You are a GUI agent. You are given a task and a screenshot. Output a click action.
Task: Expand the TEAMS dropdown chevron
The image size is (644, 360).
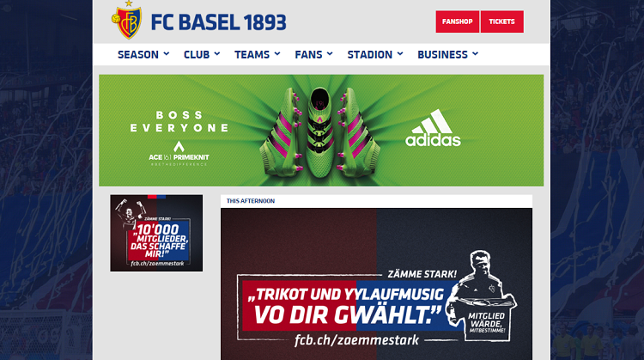277,54
